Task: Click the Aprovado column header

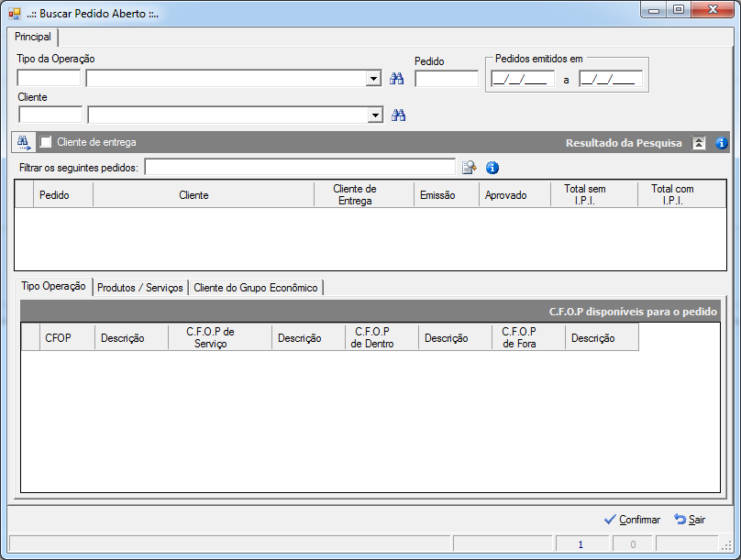Action: (x=515, y=194)
